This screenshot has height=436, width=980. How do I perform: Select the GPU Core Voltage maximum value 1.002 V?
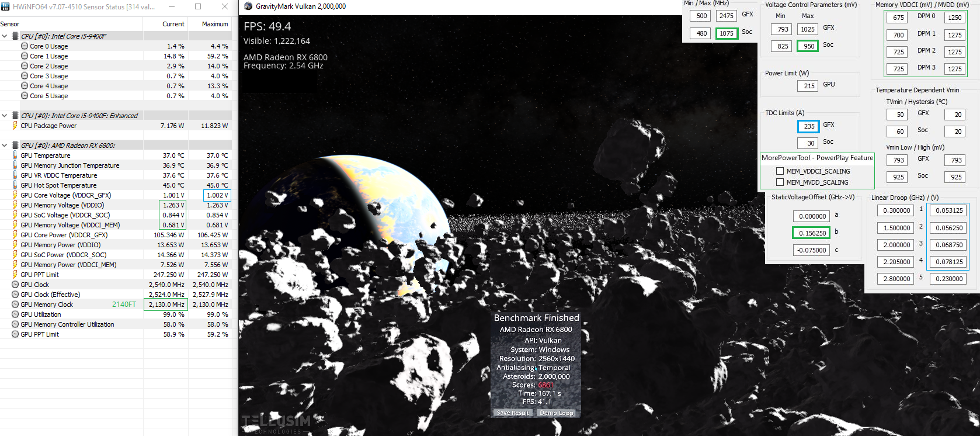coord(217,195)
